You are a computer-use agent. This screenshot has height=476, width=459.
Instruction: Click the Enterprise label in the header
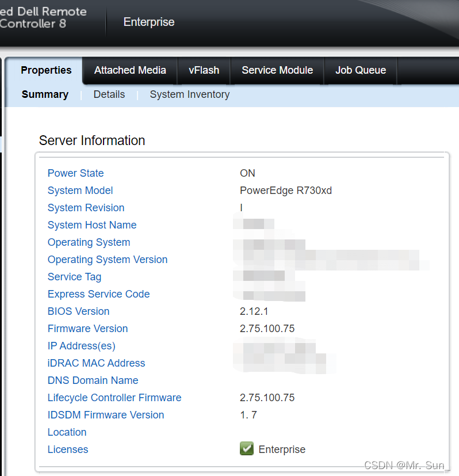(149, 22)
